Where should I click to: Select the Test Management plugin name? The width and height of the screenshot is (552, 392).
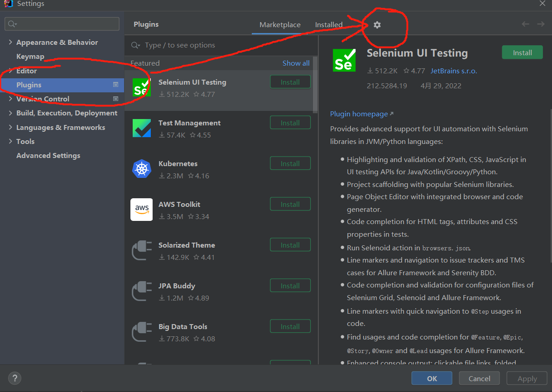[x=189, y=123]
